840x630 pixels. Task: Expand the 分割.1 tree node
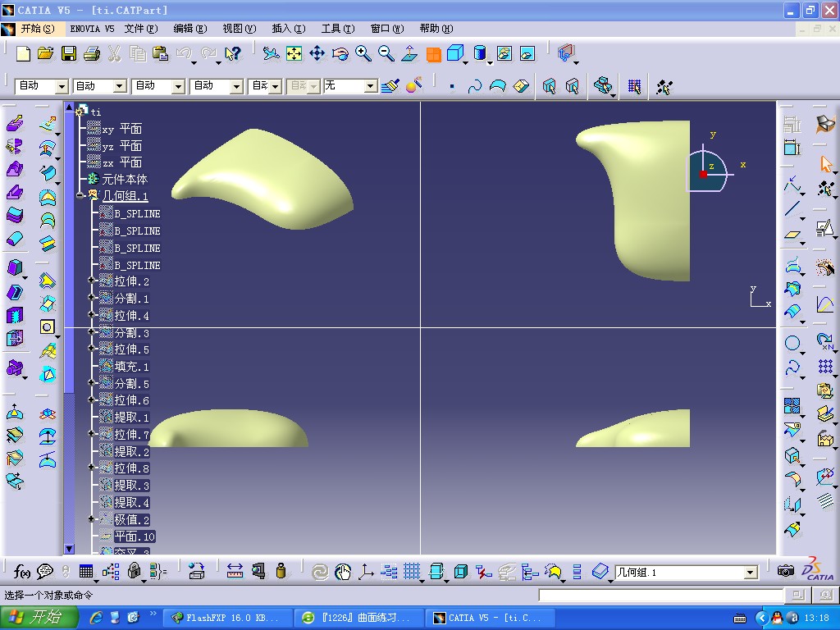(x=91, y=297)
